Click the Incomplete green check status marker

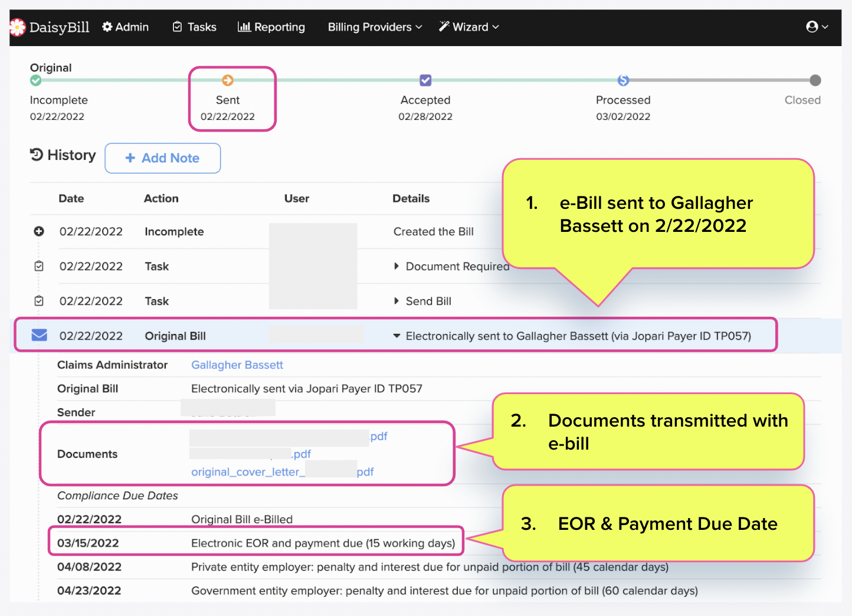click(x=36, y=80)
